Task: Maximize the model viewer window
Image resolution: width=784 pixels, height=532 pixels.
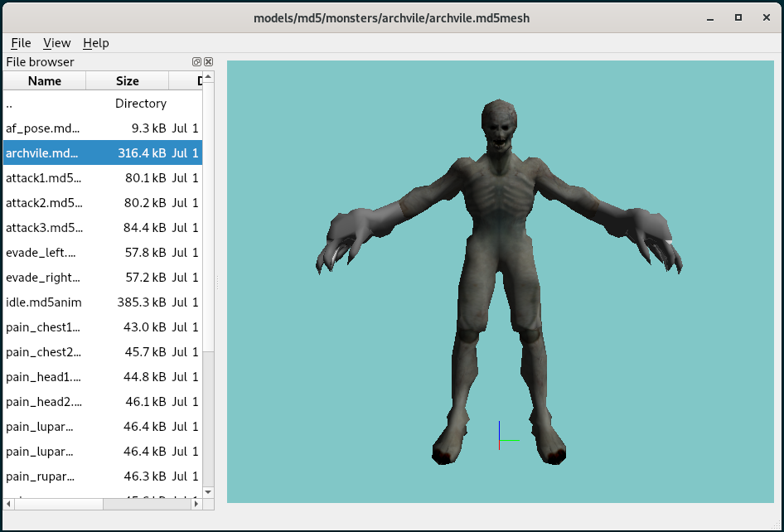Action: point(738,17)
